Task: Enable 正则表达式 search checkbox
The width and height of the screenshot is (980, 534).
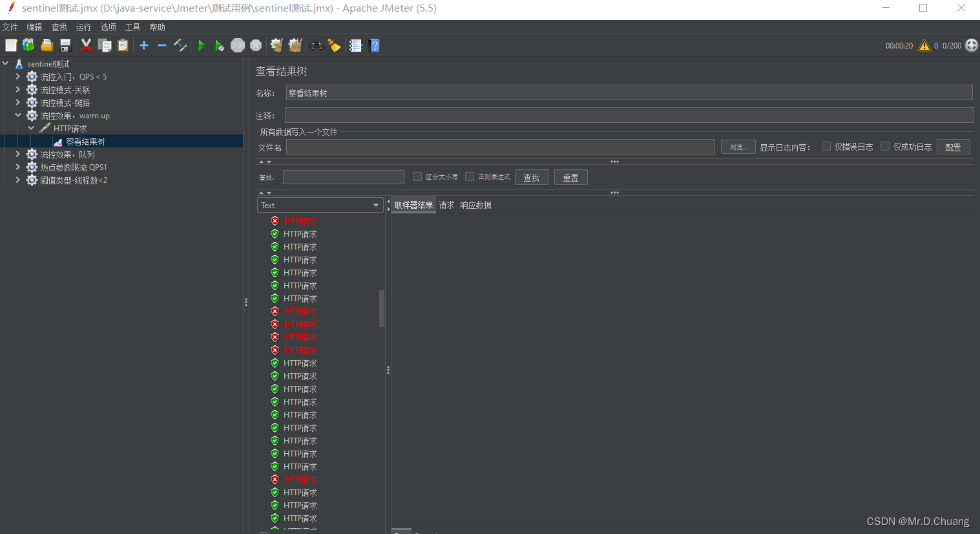Action: pyautogui.click(x=470, y=176)
